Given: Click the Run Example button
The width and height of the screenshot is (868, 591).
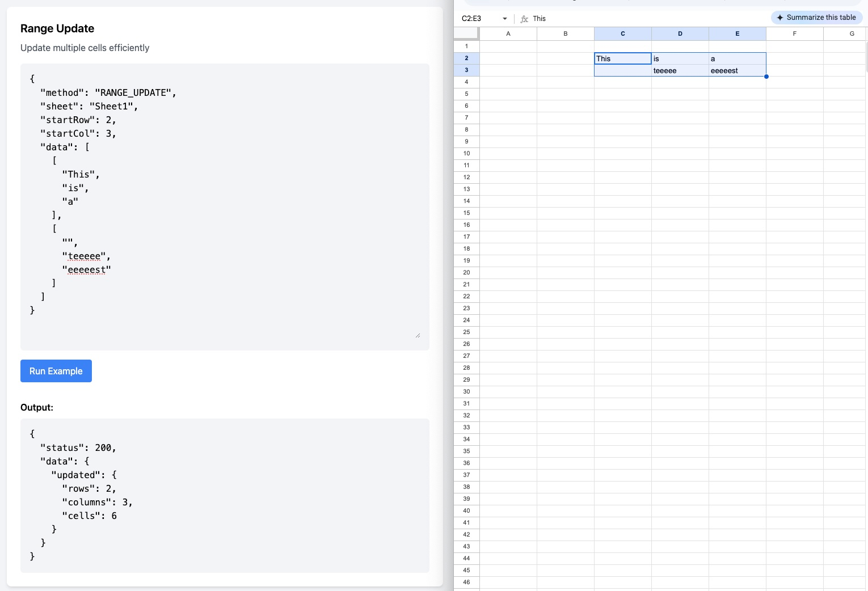Looking at the screenshot, I should 56,371.
